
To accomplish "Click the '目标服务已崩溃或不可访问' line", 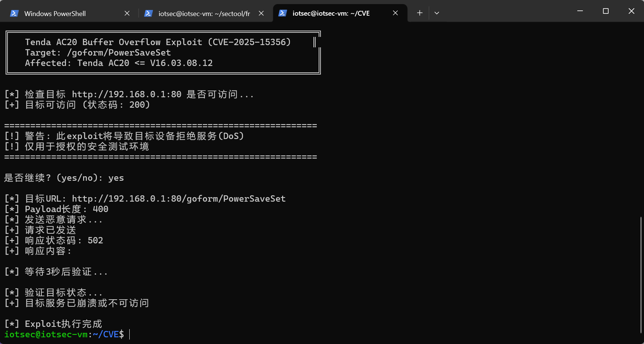I will (x=77, y=303).
